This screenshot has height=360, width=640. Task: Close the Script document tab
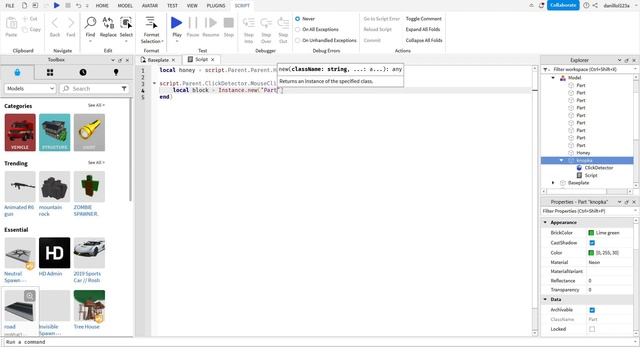point(213,60)
